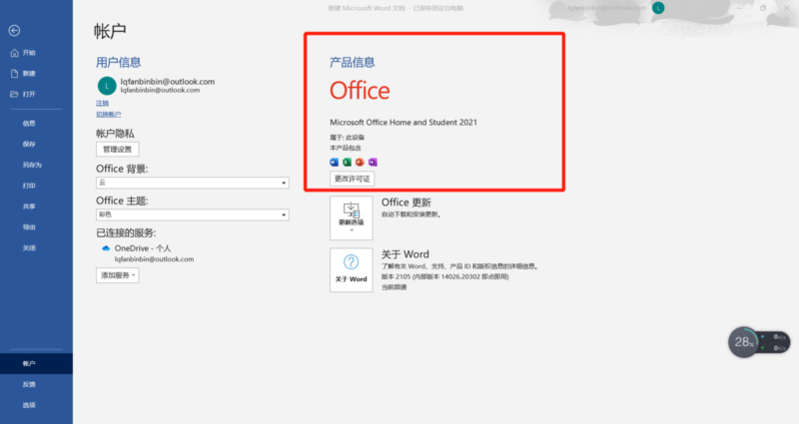Image resolution: width=799 pixels, height=424 pixels.
Task: Click the PowerPoint icon under product info
Action: [360, 162]
